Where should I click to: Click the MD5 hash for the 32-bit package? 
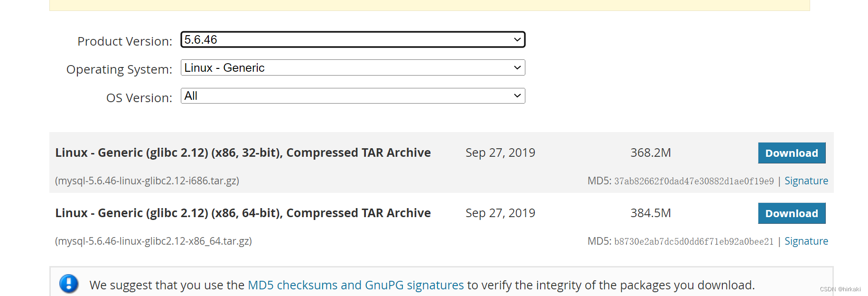pos(694,181)
